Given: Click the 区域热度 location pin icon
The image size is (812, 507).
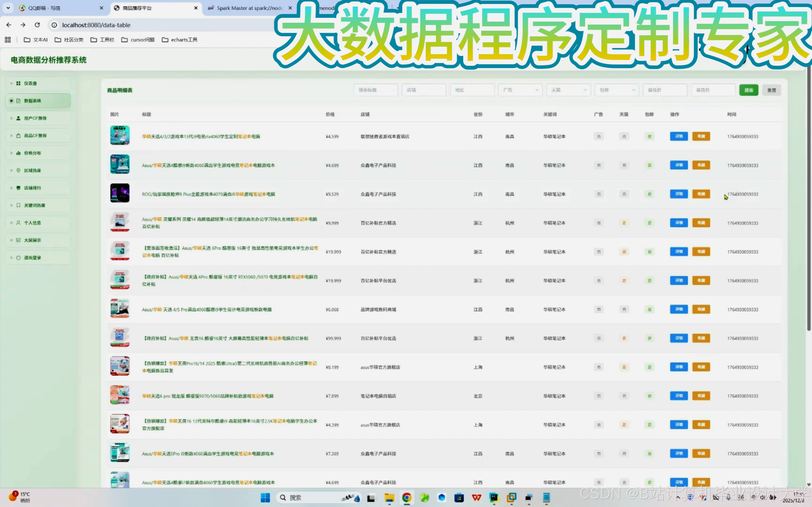Looking at the screenshot, I should click(x=19, y=170).
